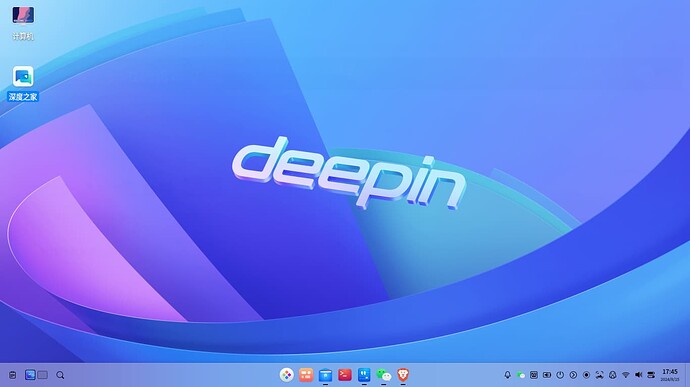The height and width of the screenshot is (387, 690).
Task: Open the quick settings toggle icon
Action: pyautogui.click(x=651, y=375)
